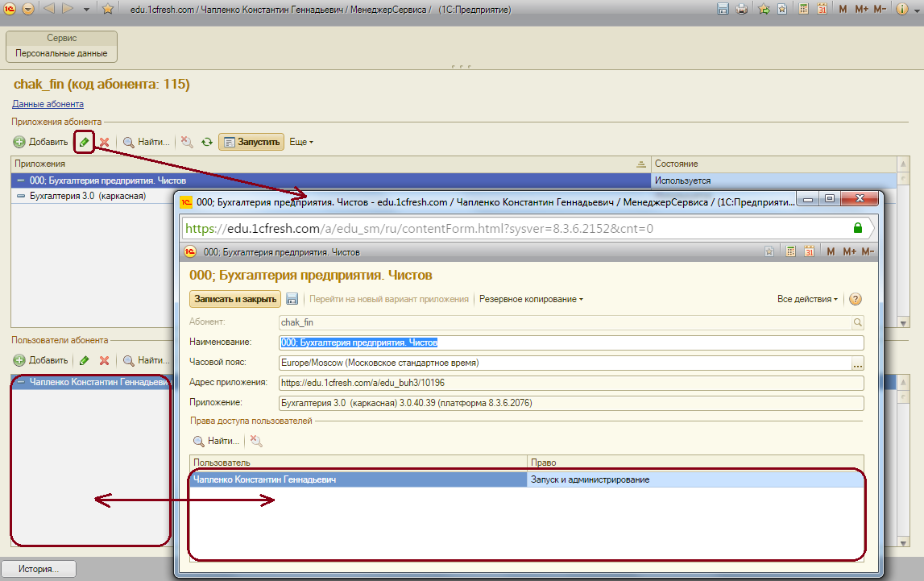Click Перейти на новый вариант приложения

click(x=389, y=299)
